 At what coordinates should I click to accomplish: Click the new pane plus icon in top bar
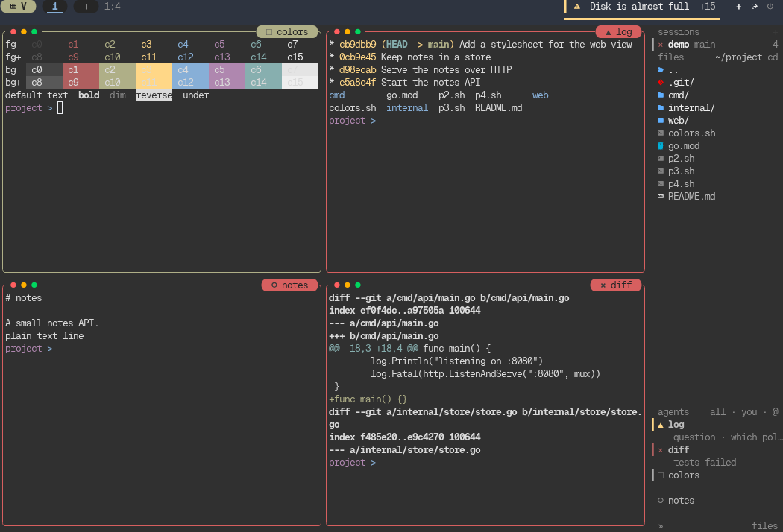click(738, 7)
